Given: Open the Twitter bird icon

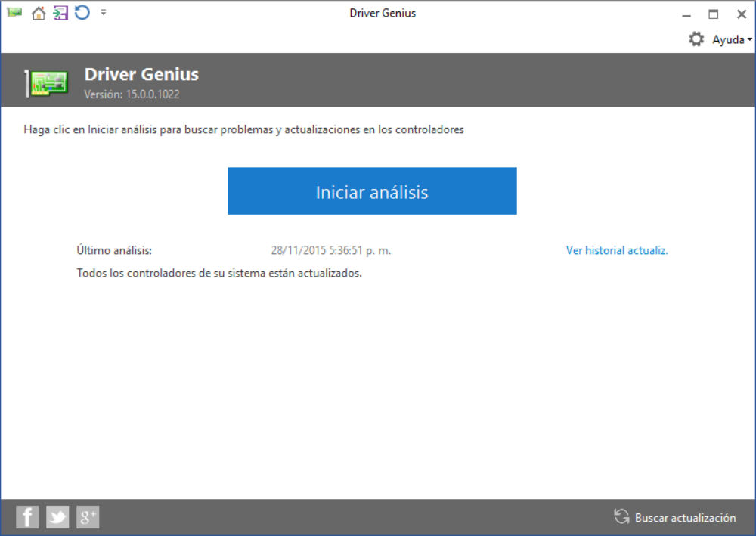Looking at the screenshot, I should pyautogui.click(x=57, y=517).
